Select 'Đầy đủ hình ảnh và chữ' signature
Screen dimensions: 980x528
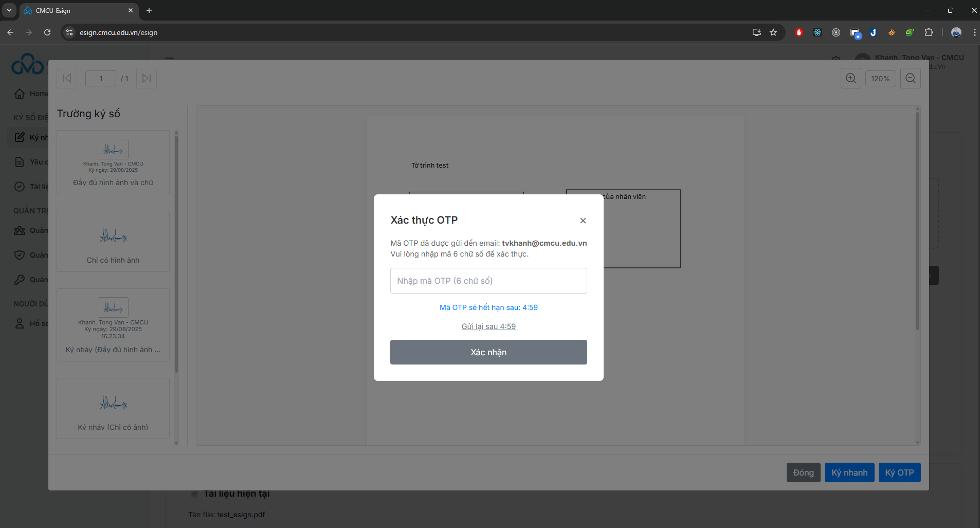pyautogui.click(x=113, y=162)
